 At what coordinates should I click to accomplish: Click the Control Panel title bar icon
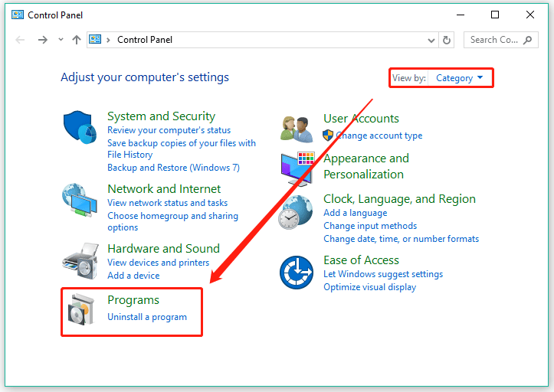pyautogui.click(x=18, y=15)
